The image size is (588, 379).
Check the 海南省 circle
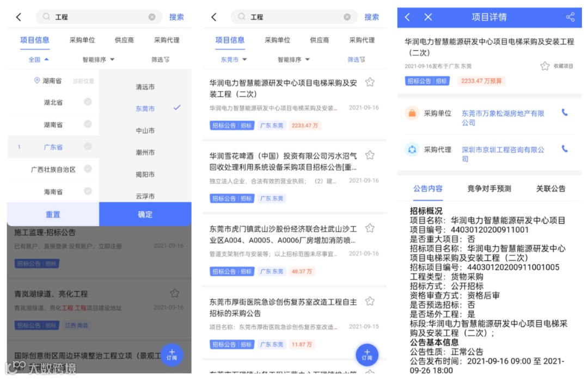[x=88, y=191]
